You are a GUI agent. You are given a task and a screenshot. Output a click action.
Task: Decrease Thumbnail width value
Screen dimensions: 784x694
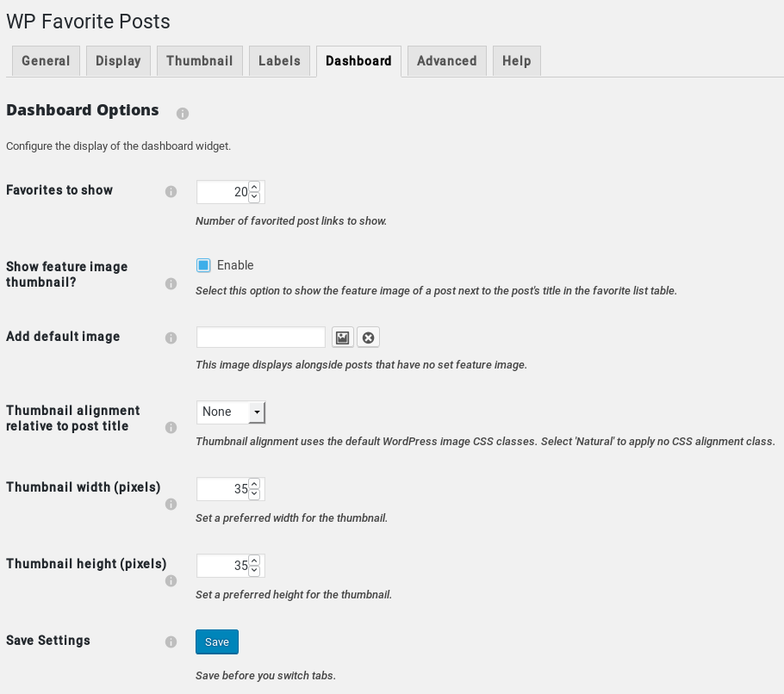254,493
